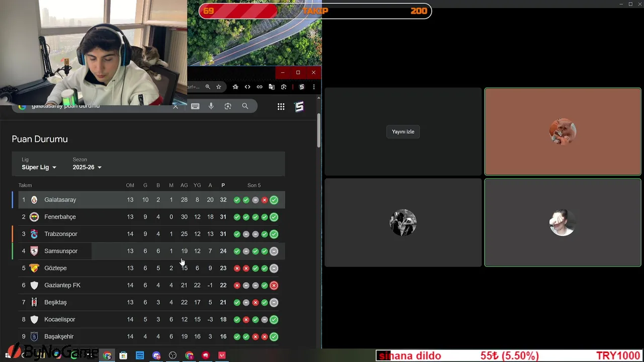The height and width of the screenshot is (362, 644).
Task: Expand the Lig Süper Lig dropdown
Action: pyautogui.click(x=39, y=164)
